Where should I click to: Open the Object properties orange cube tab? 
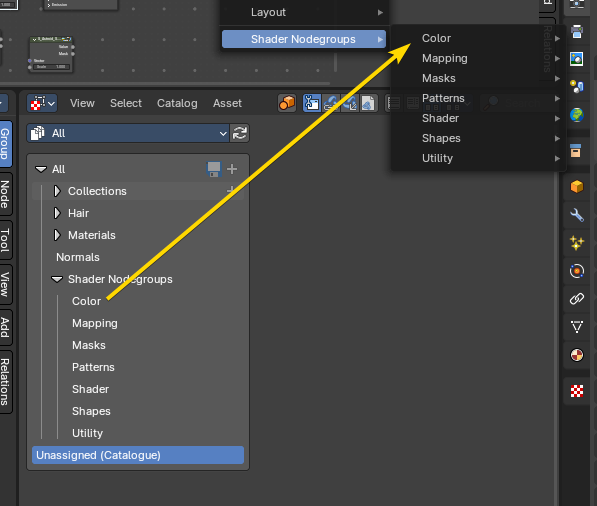pyautogui.click(x=576, y=187)
